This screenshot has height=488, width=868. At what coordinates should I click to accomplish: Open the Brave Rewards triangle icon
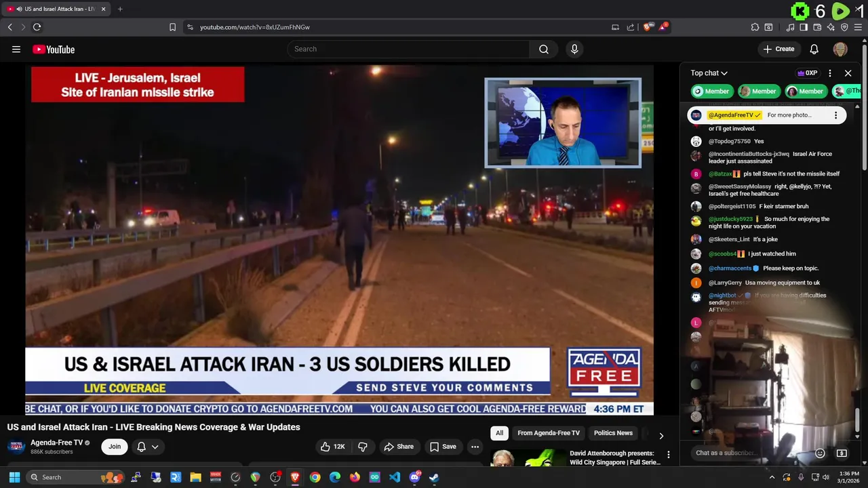[664, 27]
